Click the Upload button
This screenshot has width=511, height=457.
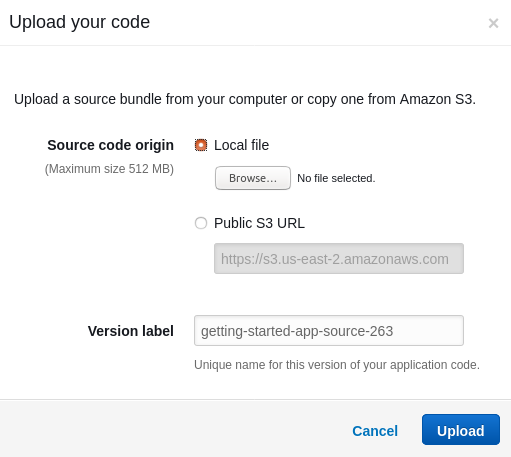[461, 429]
